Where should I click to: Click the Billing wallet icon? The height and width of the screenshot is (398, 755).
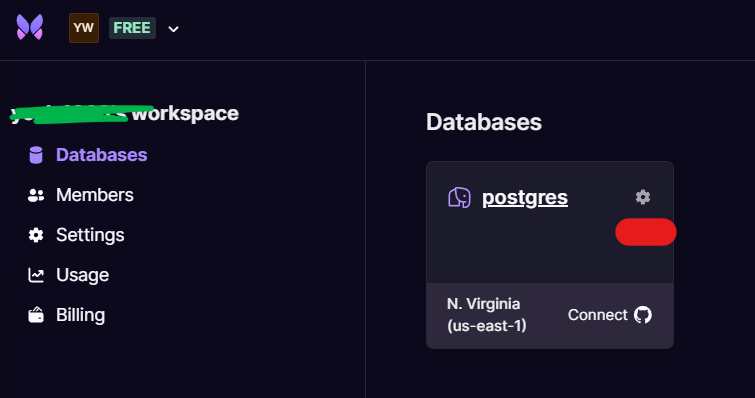(x=36, y=315)
